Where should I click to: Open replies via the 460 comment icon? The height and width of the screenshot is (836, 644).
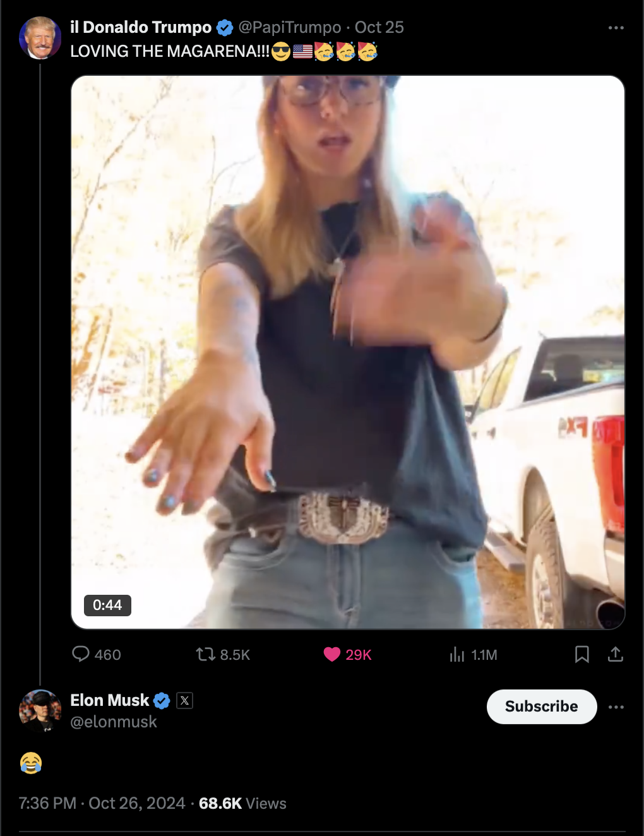81,654
